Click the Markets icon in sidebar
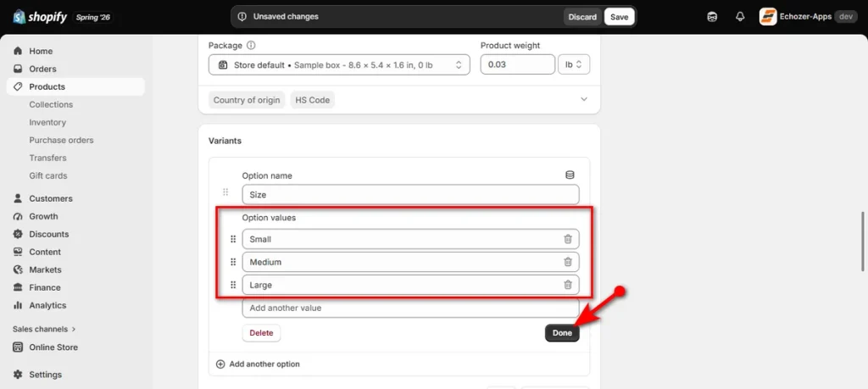This screenshot has width=868, height=389. click(18, 270)
